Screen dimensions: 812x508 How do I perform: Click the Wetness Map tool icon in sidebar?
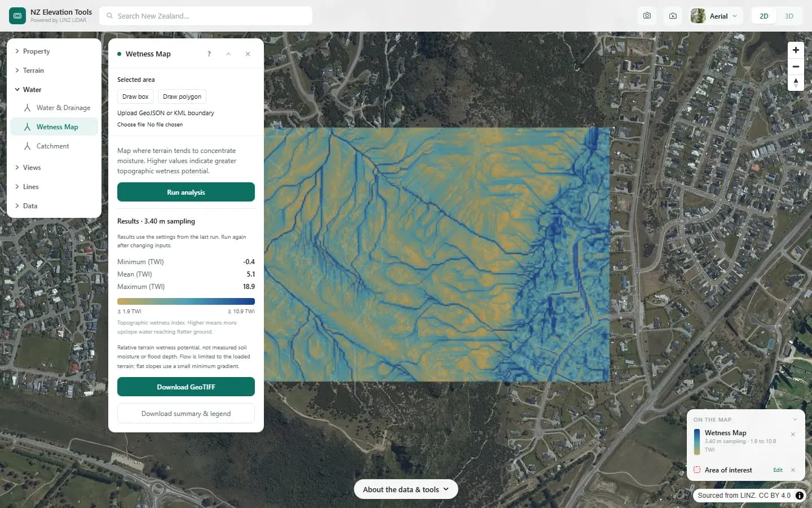coord(27,127)
